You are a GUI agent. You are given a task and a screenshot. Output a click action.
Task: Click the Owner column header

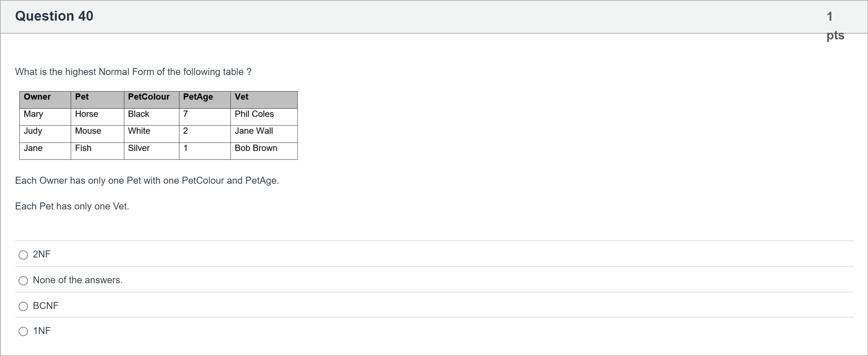click(x=37, y=97)
